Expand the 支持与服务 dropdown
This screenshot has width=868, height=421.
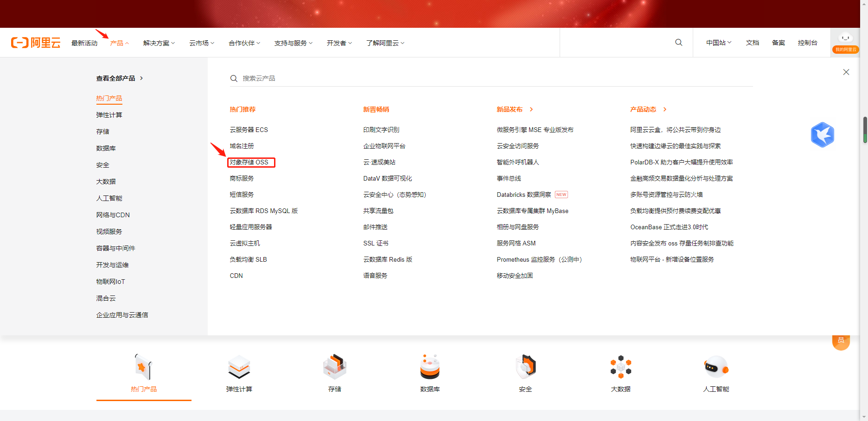(x=294, y=43)
